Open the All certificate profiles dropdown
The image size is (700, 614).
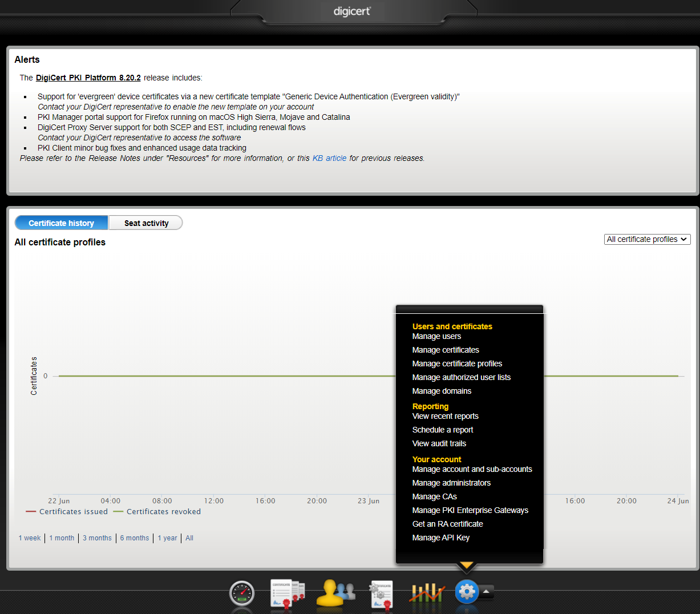coord(647,239)
